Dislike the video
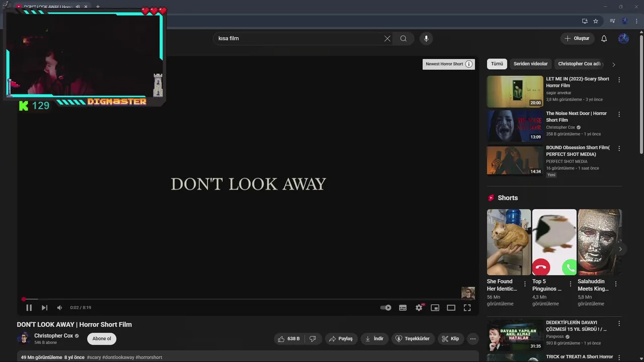This screenshot has height=362, width=644. tap(312, 339)
